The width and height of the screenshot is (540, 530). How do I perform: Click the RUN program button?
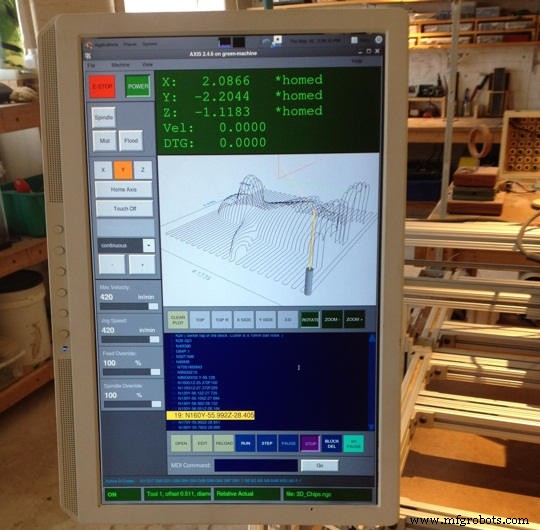tap(246, 443)
